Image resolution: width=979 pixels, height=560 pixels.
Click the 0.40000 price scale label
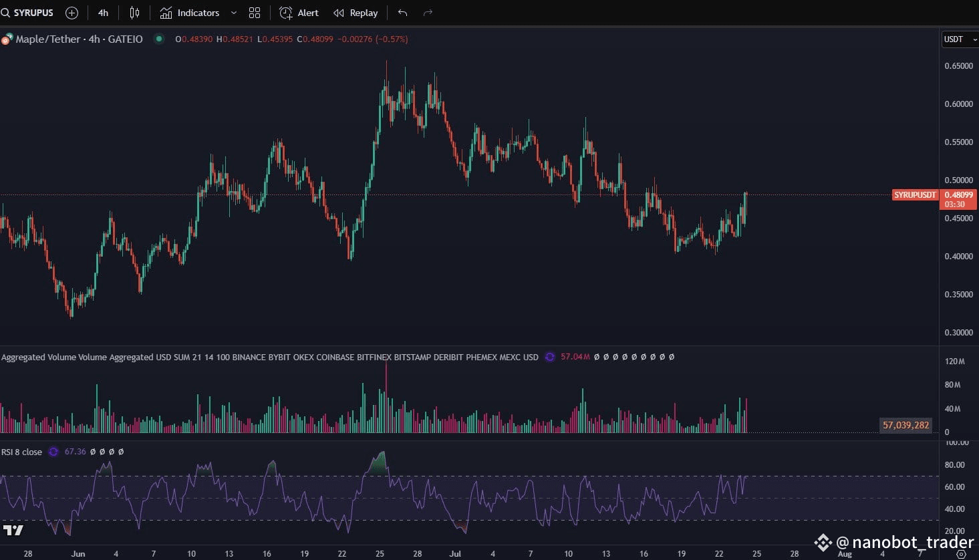959,257
